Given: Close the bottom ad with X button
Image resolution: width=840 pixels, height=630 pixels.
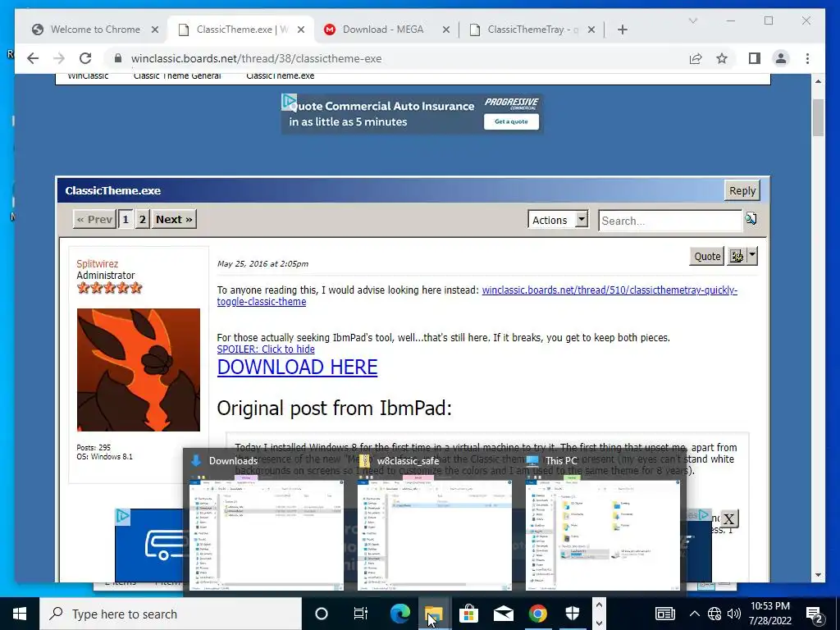Looking at the screenshot, I should pos(728,518).
